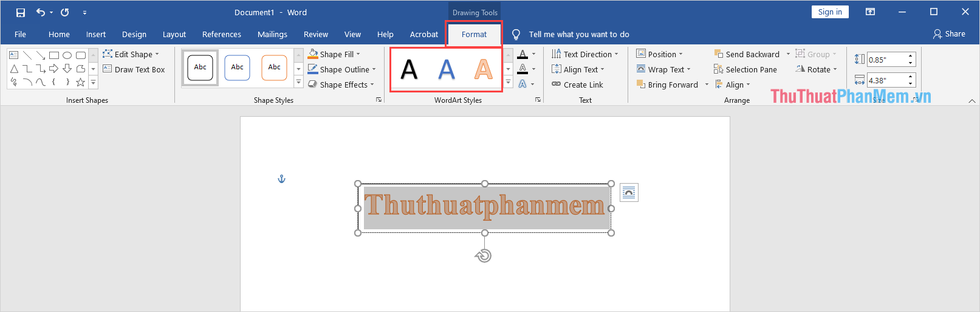
Task: Switch to the Home tab
Action: coord(59,35)
